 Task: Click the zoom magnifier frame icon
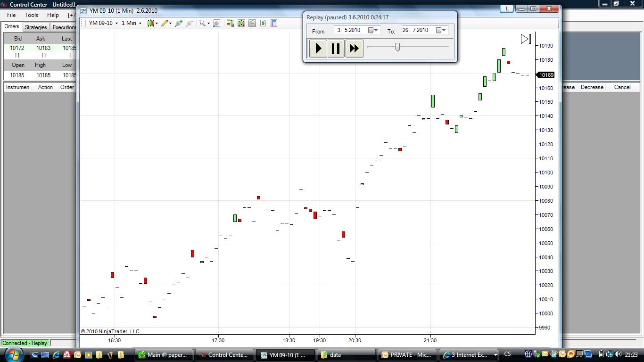coord(216,23)
